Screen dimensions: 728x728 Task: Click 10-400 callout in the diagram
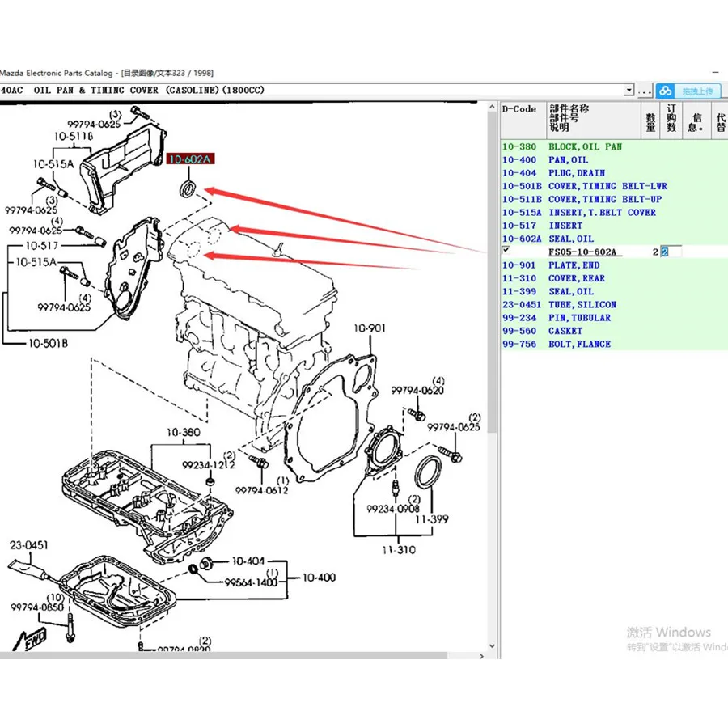(x=319, y=578)
